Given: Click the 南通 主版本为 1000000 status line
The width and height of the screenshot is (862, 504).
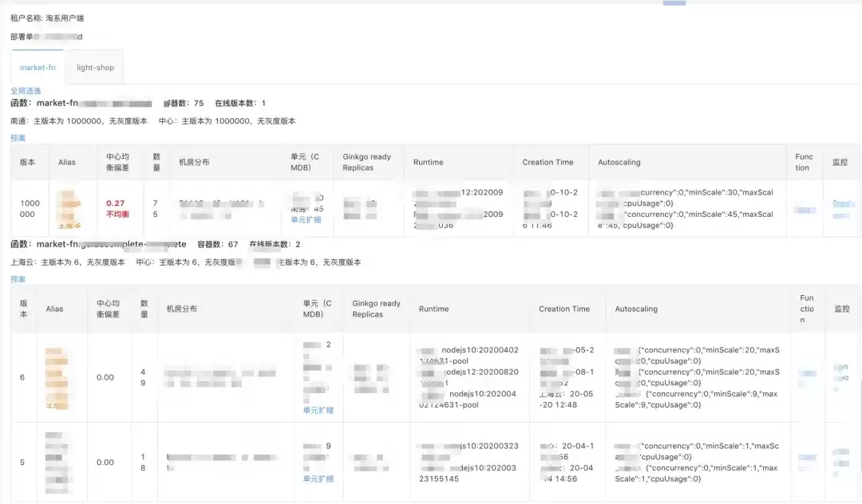Looking at the screenshot, I should pos(78,120).
